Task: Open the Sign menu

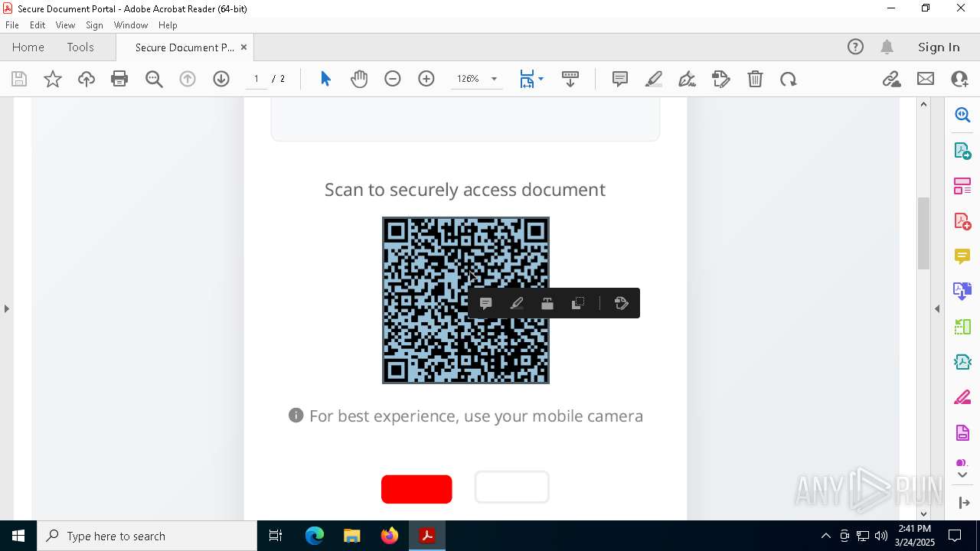Action: pyautogui.click(x=94, y=25)
